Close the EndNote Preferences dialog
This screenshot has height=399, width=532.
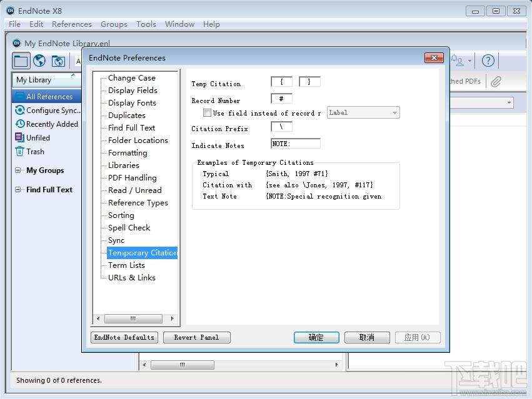click(x=434, y=57)
